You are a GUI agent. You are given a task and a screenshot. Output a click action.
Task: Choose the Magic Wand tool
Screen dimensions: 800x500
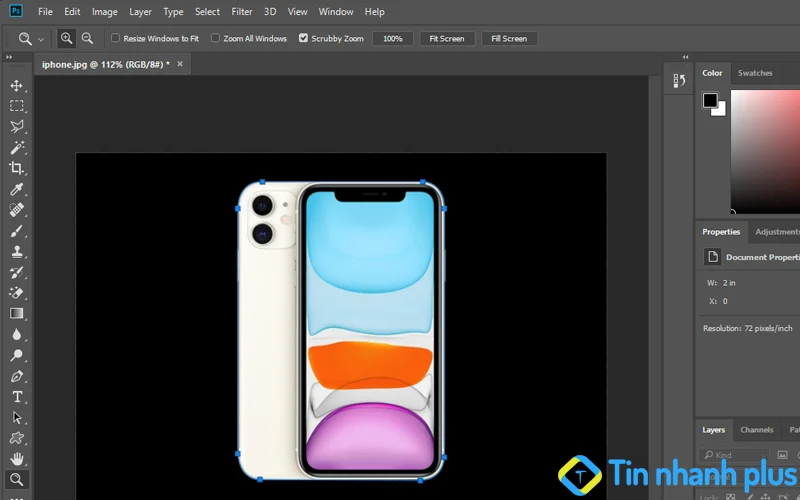point(17,147)
